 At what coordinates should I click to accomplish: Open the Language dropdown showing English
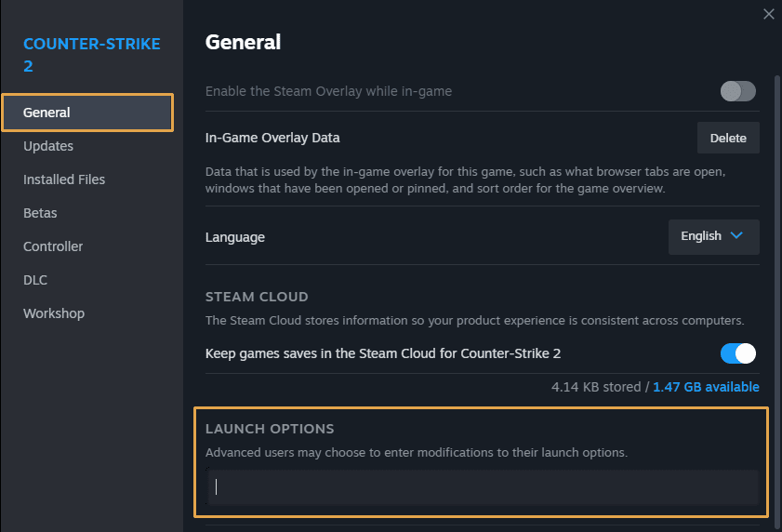(713, 236)
